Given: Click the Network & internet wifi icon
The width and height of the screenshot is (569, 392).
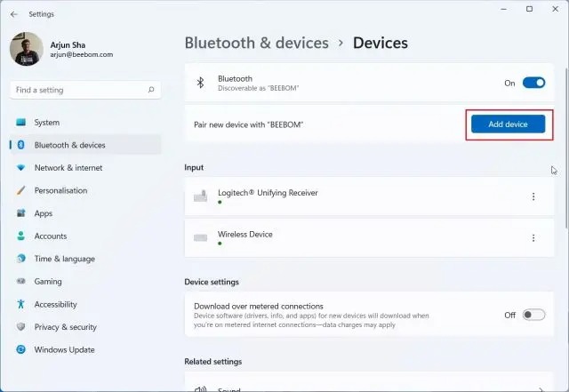Looking at the screenshot, I should click(x=21, y=168).
